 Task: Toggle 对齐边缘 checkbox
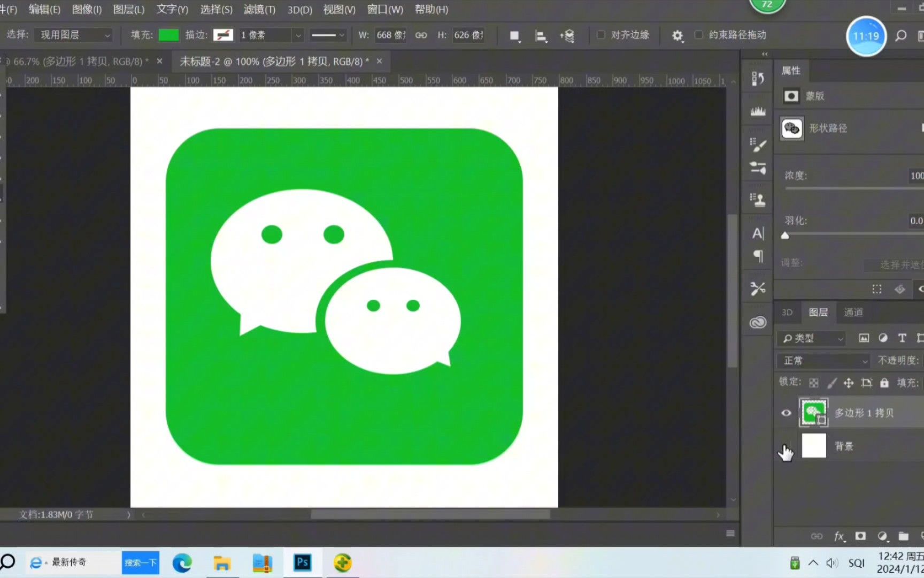pos(601,35)
